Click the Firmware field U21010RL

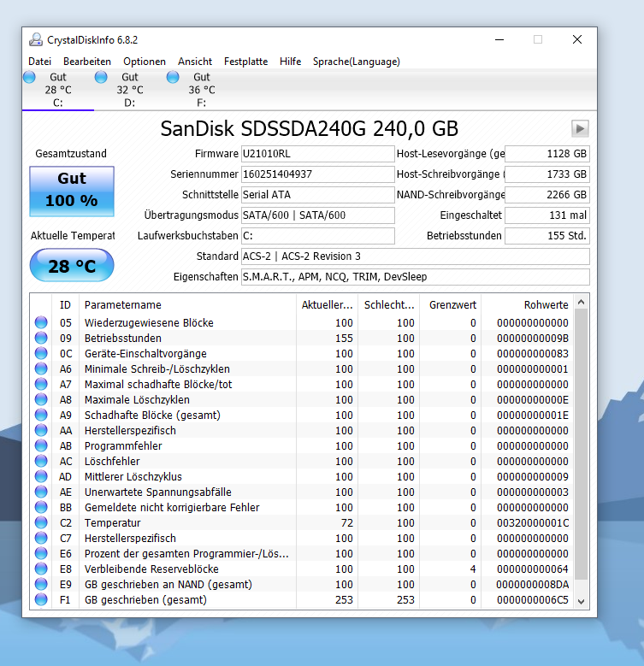pos(318,154)
